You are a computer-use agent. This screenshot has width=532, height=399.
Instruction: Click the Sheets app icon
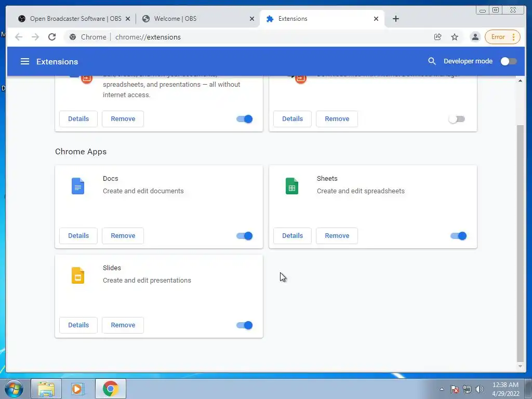pos(292,186)
